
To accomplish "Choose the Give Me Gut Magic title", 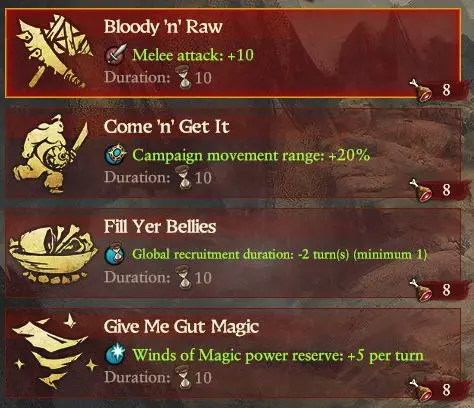I will [x=181, y=327].
